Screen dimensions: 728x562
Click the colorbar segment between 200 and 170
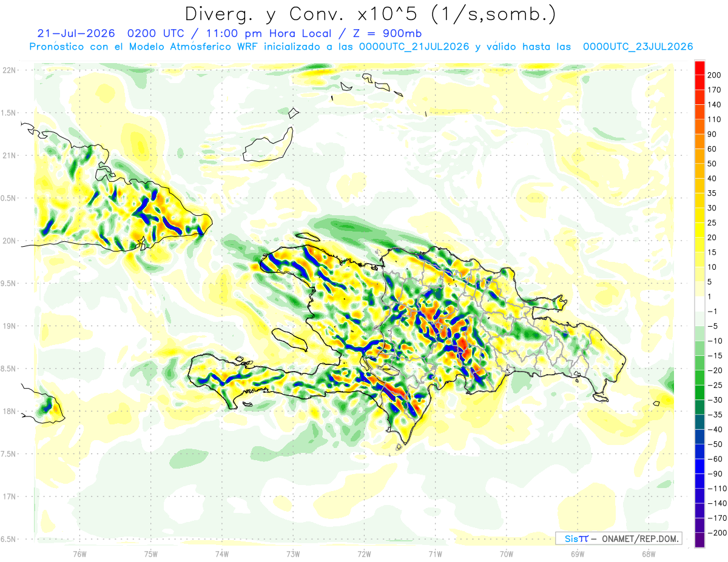(699, 82)
